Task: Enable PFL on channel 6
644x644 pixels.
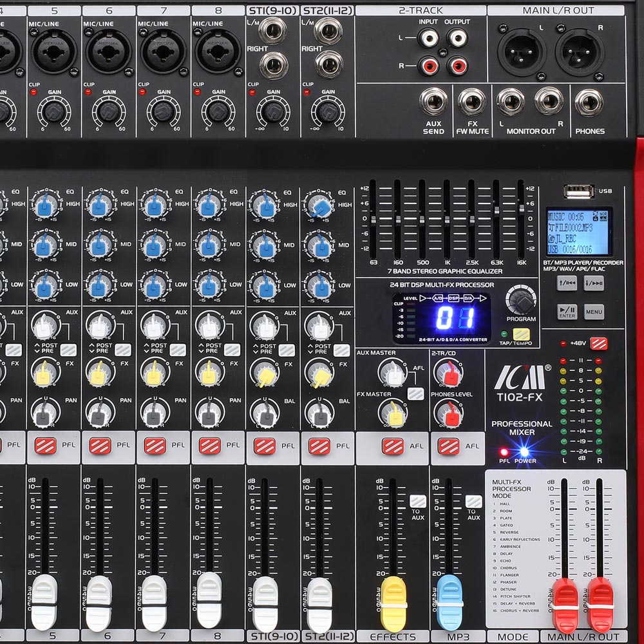Action: (100, 446)
